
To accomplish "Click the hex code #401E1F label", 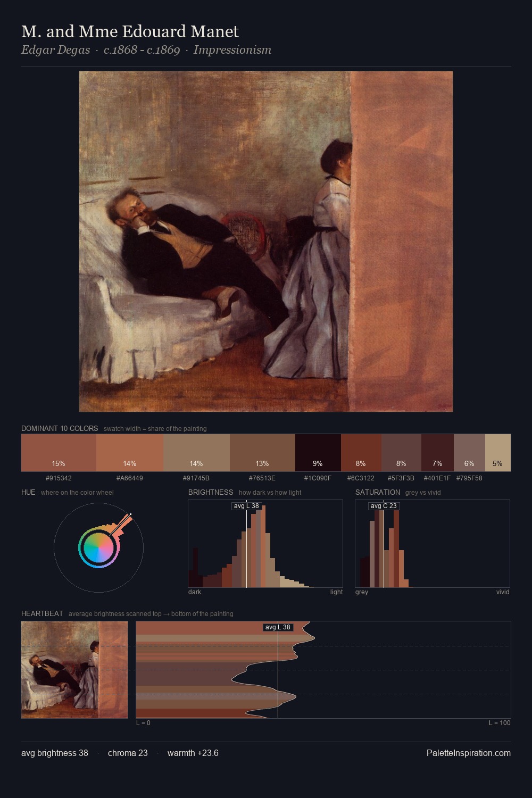I will click(437, 478).
